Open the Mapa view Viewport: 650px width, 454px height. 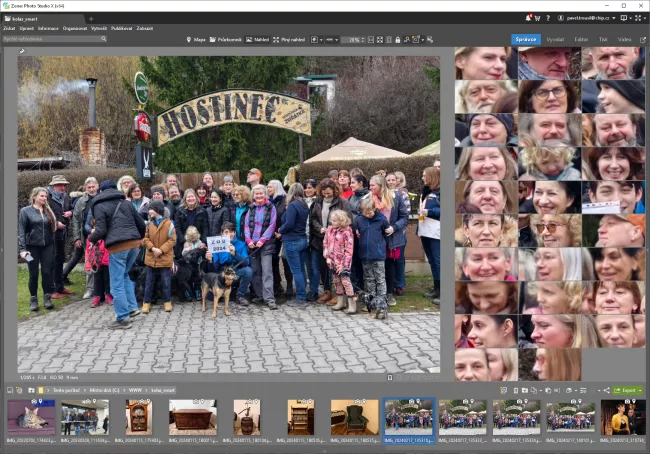198,39
